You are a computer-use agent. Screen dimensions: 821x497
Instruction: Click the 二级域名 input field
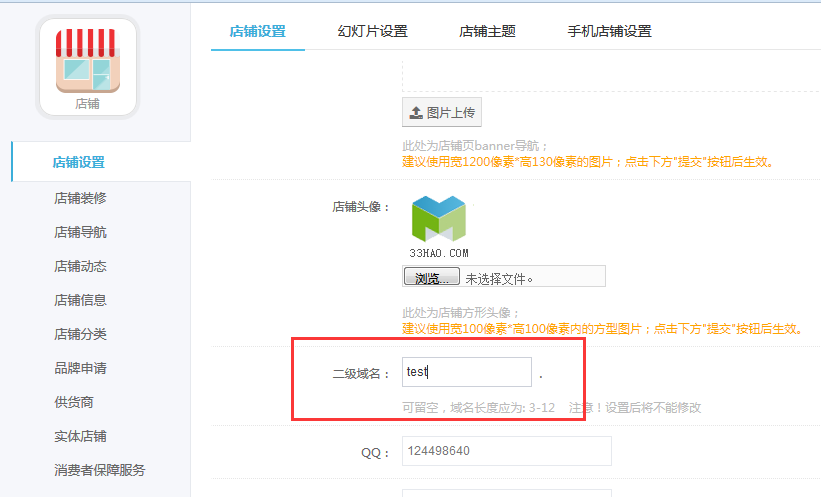tap(467, 372)
